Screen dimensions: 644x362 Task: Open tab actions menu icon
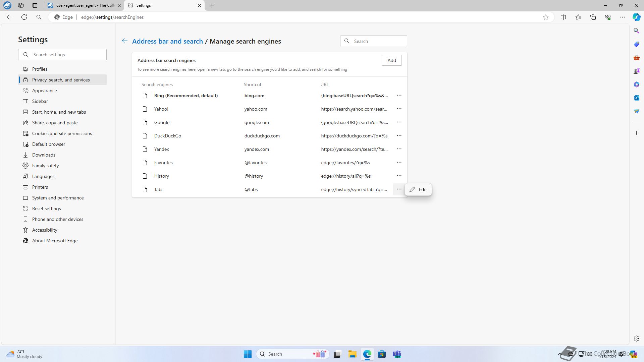(35, 5)
